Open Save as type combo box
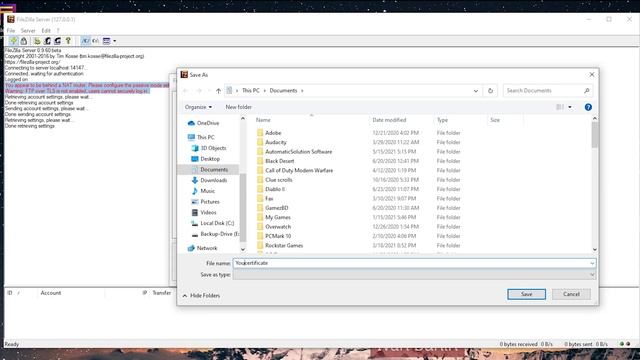640x360 pixels. (414, 275)
